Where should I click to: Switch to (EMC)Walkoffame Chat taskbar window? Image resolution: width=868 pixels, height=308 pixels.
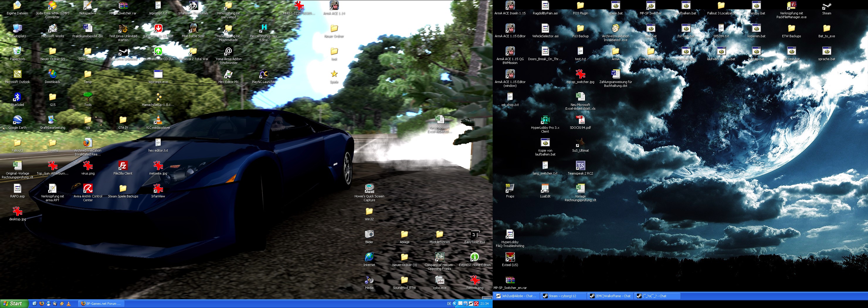coord(610,296)
